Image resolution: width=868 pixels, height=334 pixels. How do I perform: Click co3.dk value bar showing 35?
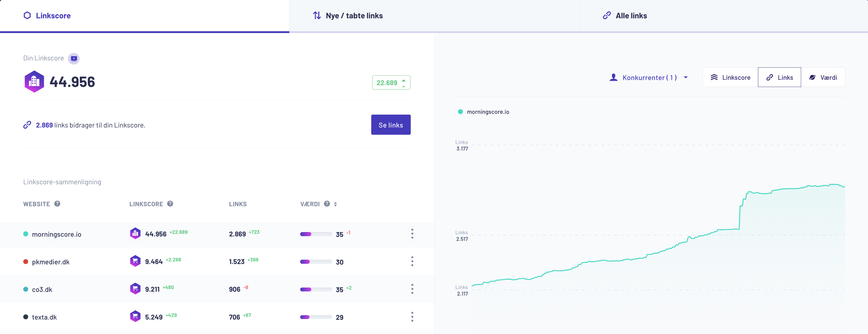tap(316, 289)
